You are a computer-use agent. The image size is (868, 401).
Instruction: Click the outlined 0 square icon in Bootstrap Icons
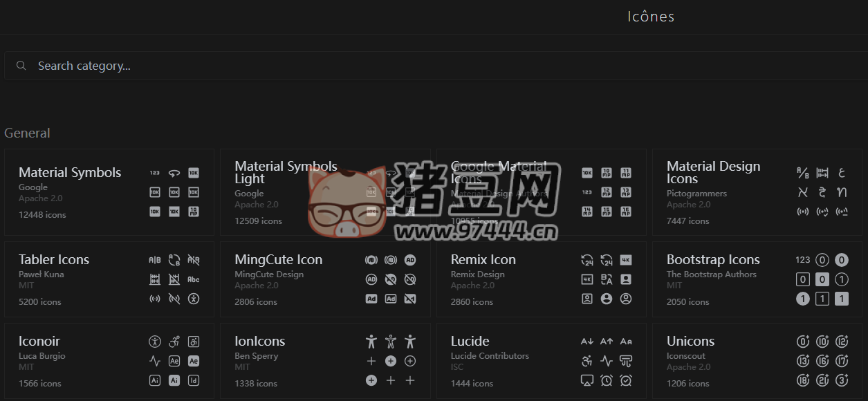803,279
